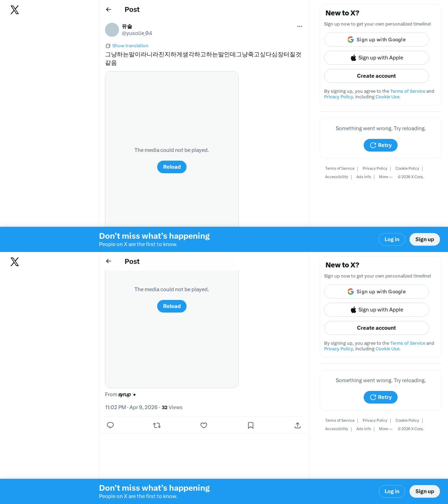The width and height of the screenshot is (448, 504).
Task: Like the post with the heart icon
Action: [204, 425]
